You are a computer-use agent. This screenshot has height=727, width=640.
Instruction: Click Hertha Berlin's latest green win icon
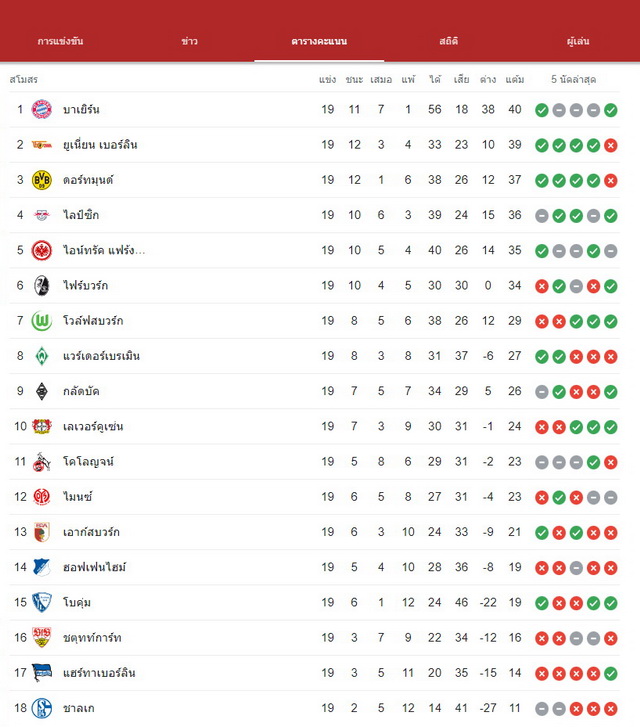[x=611, y=673]
